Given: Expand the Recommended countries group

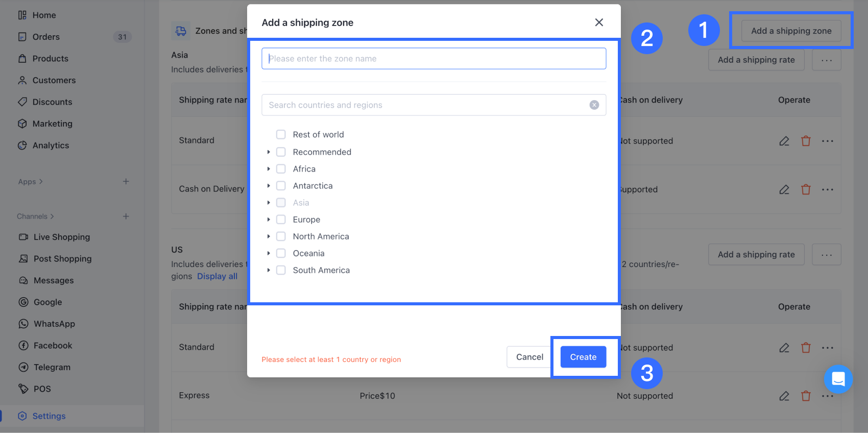Looking at the screenshot, I should point(269,152).
